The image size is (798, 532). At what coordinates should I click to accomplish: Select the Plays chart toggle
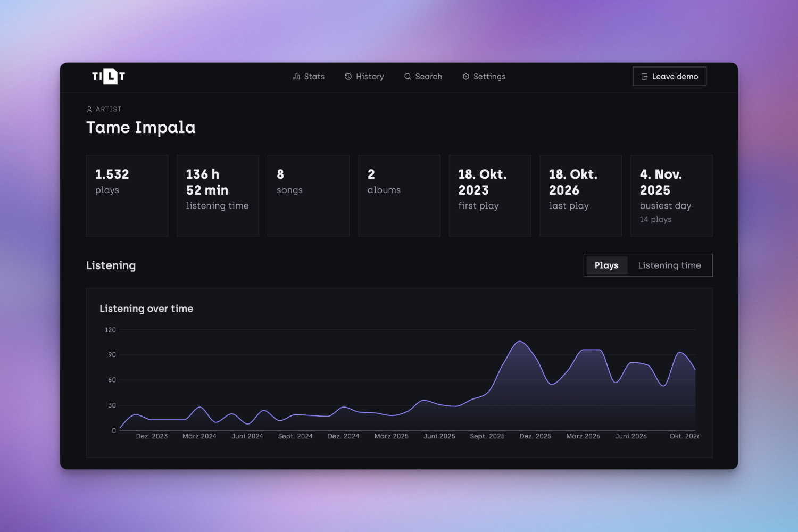[x=606, y=265]
